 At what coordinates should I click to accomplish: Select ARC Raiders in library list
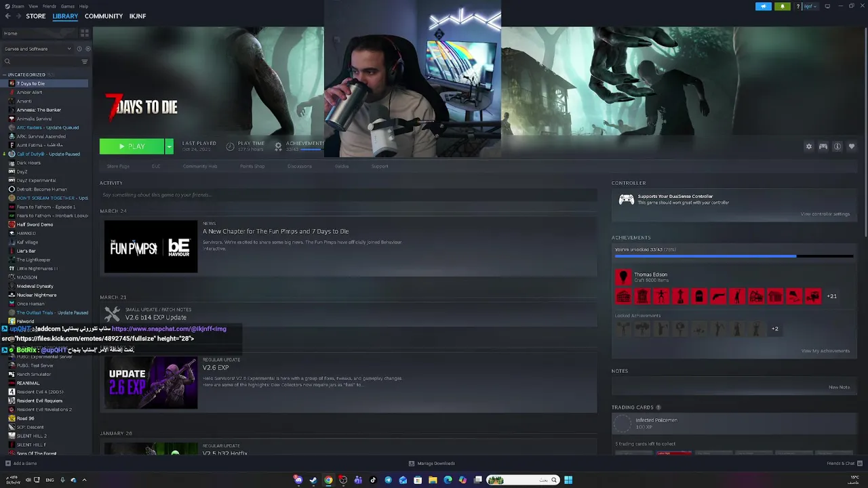point(47,127)
